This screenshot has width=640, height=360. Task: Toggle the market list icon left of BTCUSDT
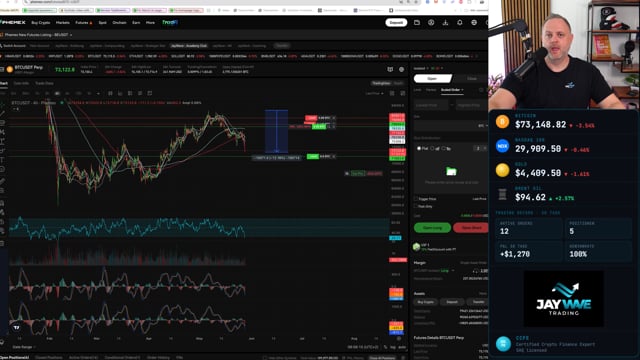point(2,69)
